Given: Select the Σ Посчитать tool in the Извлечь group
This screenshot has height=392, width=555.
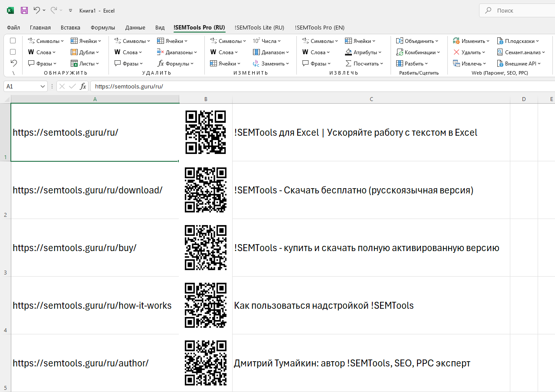Looking at the screenshot, I should click(363, 63).
